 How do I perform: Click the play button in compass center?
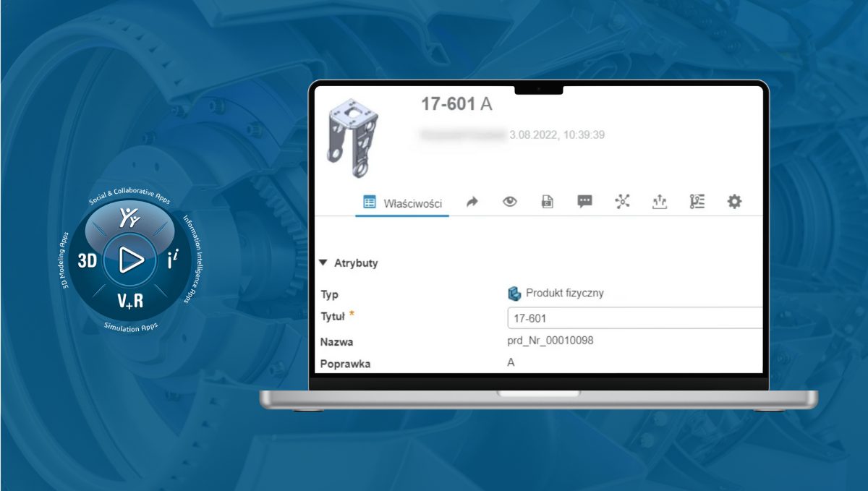[x=130, y=259]
